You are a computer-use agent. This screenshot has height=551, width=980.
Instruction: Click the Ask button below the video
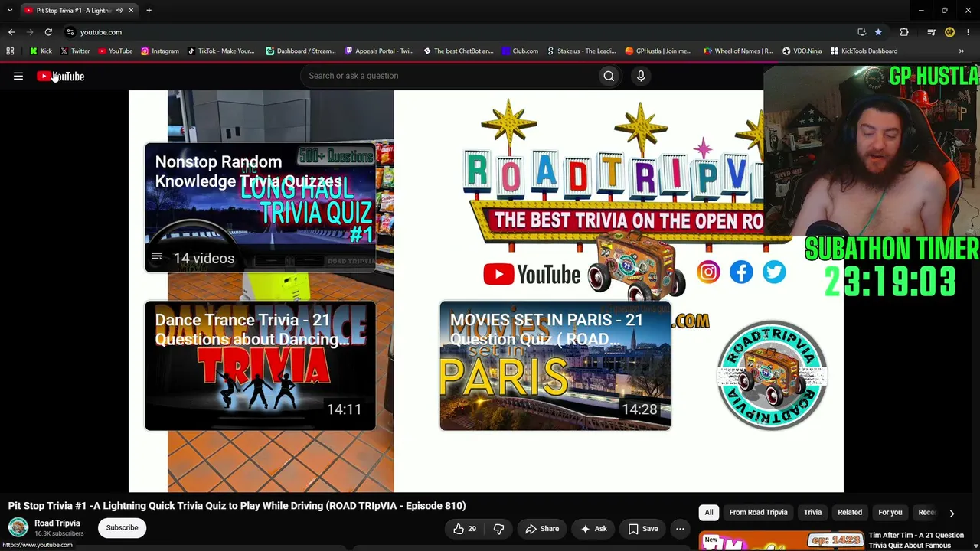[593, 529]
